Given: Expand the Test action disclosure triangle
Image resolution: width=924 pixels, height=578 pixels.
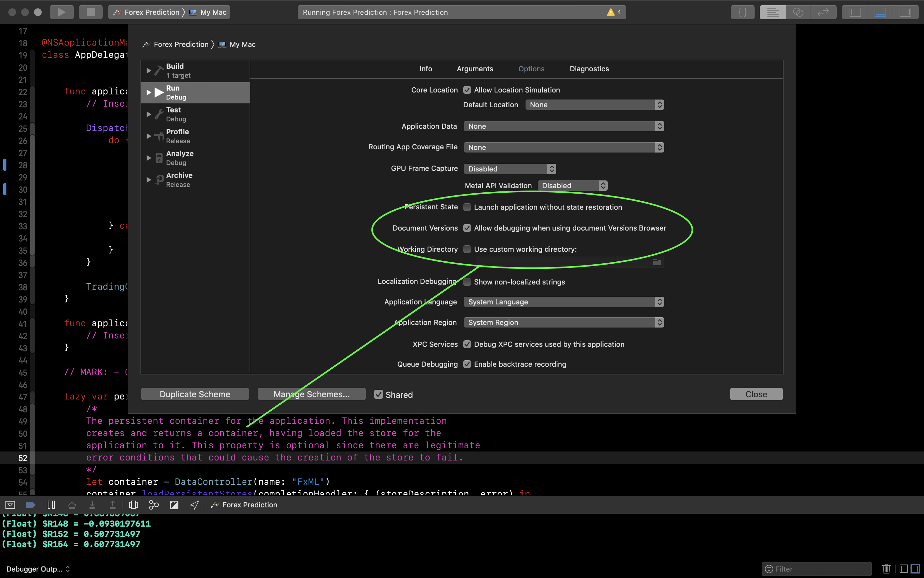Looking at the screenshot, I should coord(149,114).
